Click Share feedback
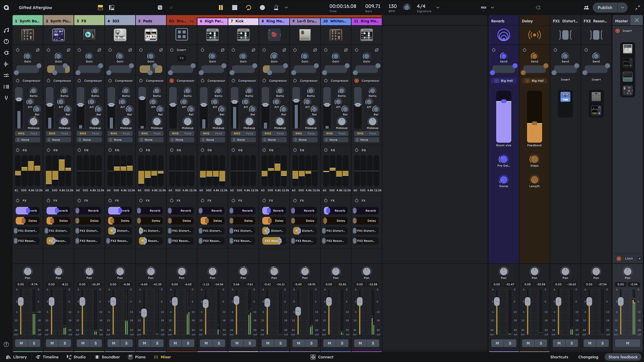This screenshot has height=362, width=644. point(623,357)
